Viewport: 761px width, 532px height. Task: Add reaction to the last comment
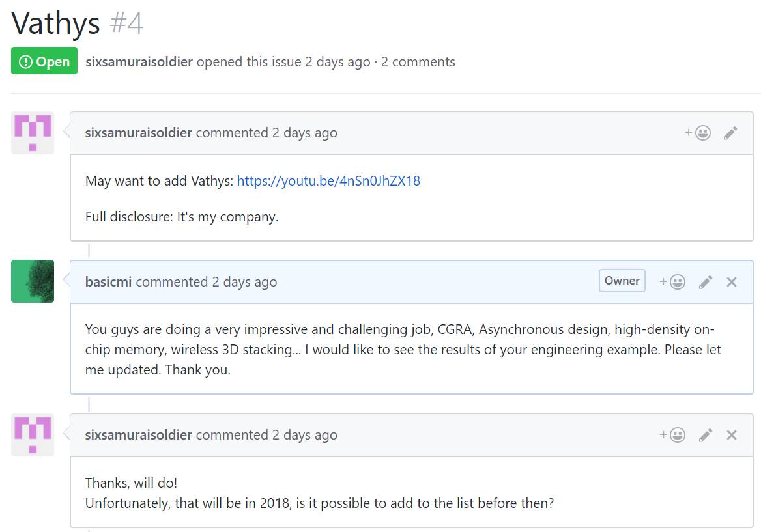click(x=672, y=435)
